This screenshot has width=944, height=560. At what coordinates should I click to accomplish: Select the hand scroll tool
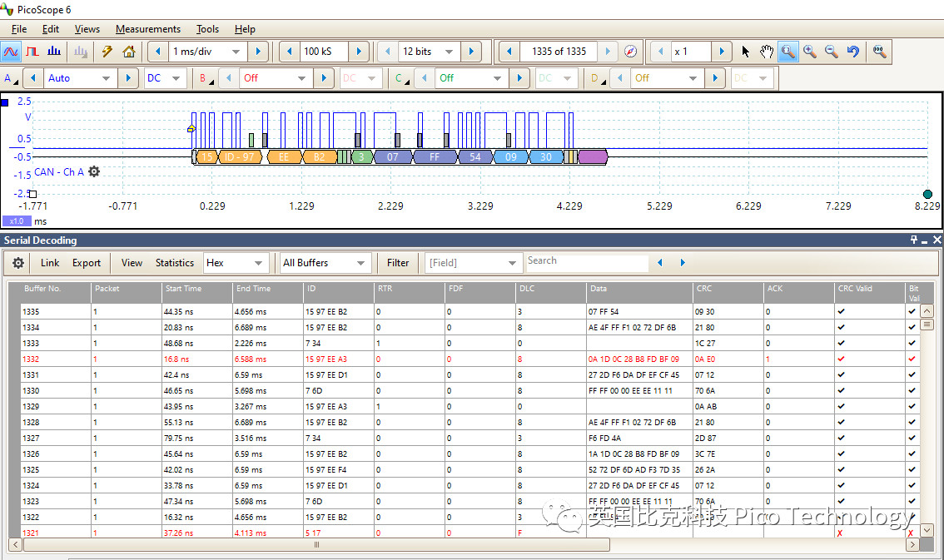pos(766,52)
